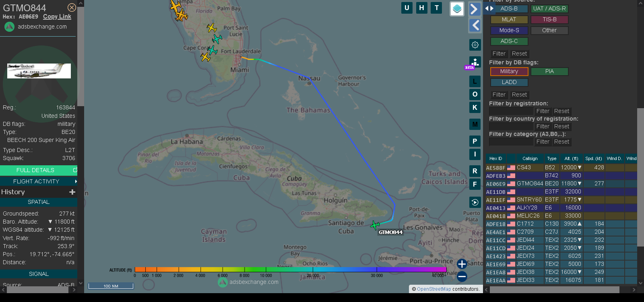
Task: Toggle the ADS-C source filter
Action: coord(509,41)
